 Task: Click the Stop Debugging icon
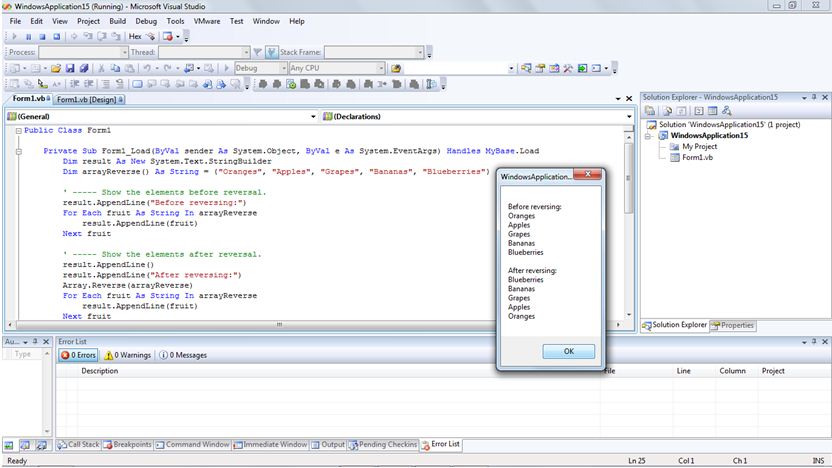coord(42,37)
